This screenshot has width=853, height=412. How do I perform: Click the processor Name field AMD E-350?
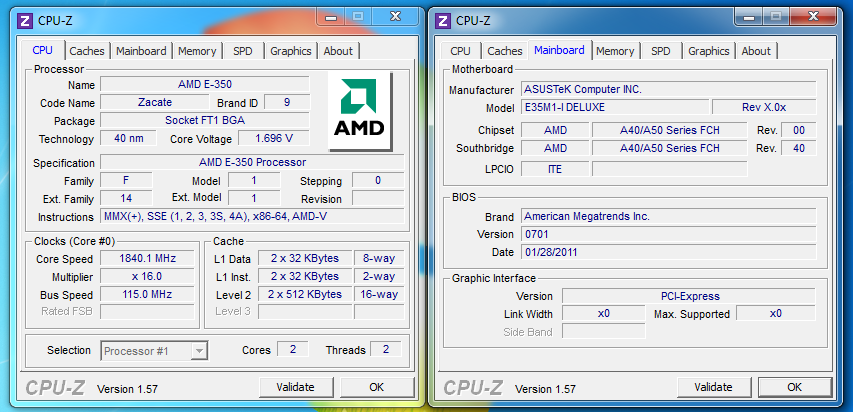tap(205, 84)
